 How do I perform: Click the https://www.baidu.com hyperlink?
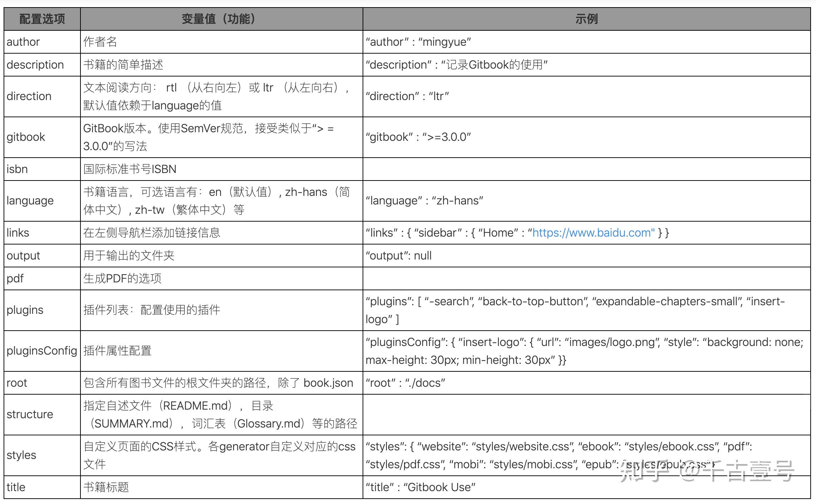(592, 233)
